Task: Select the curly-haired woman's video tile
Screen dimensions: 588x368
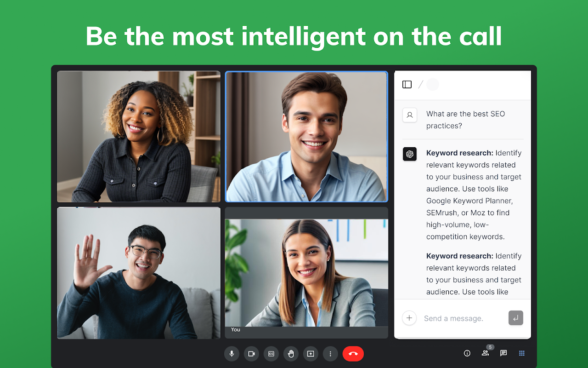Action: tap(139, 137)
